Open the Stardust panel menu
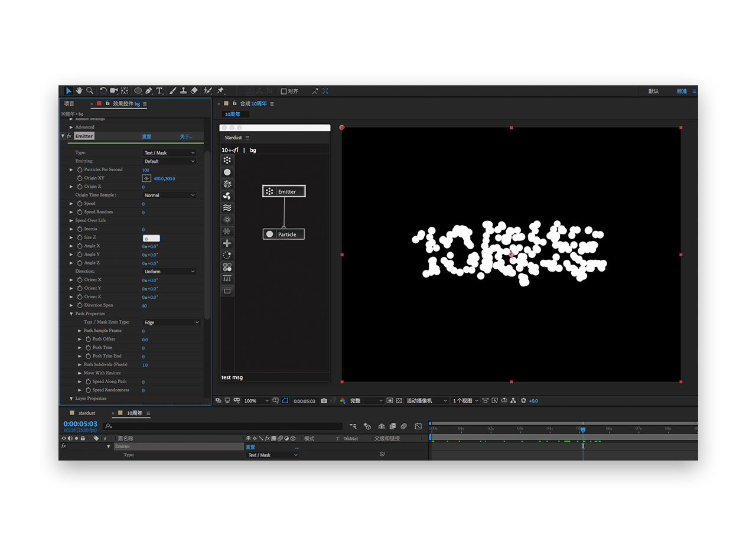Image resolution: width=756 pixels, height=545 pixels. click(247, 138)
